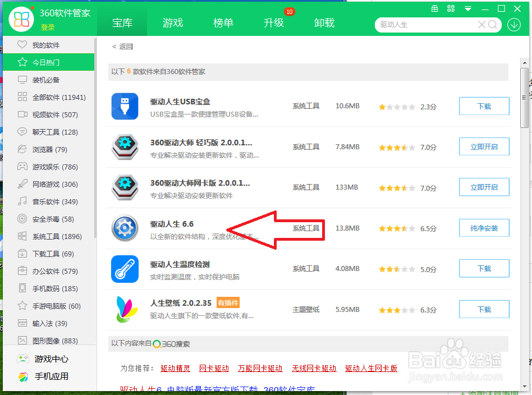Clear the search box with the X icon
This screenshot has height=395, width=532.
[481, 25]
